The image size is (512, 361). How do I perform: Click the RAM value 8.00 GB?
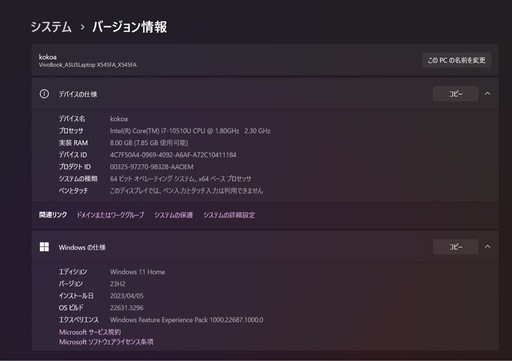tap(149, 143)
